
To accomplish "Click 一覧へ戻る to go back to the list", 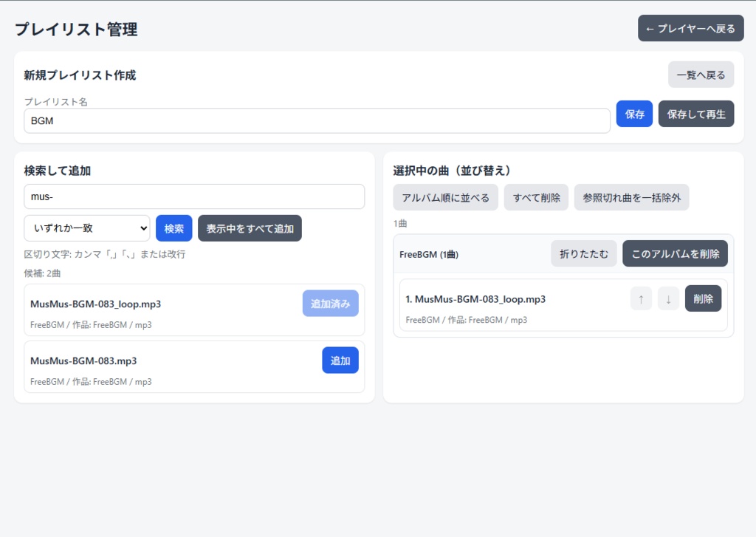I will tap(700, 75).
